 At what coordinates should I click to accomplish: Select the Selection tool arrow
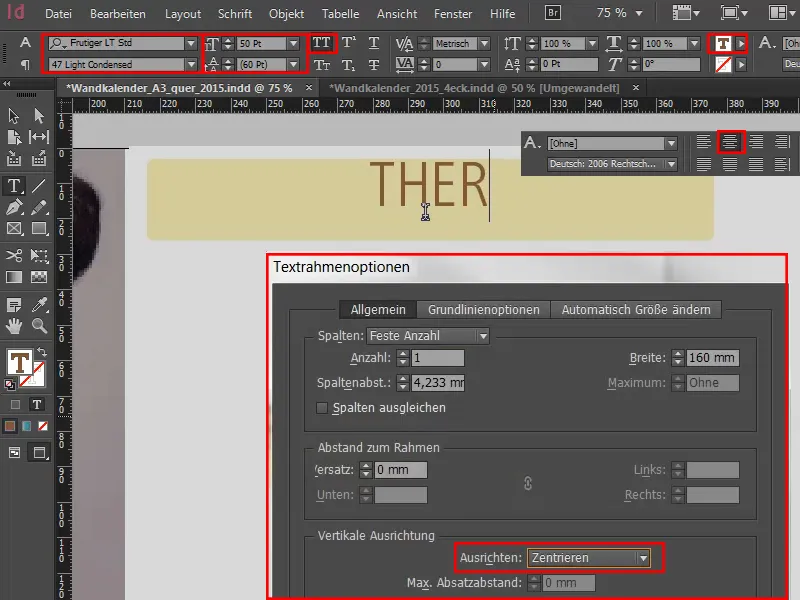click(14, 116)
